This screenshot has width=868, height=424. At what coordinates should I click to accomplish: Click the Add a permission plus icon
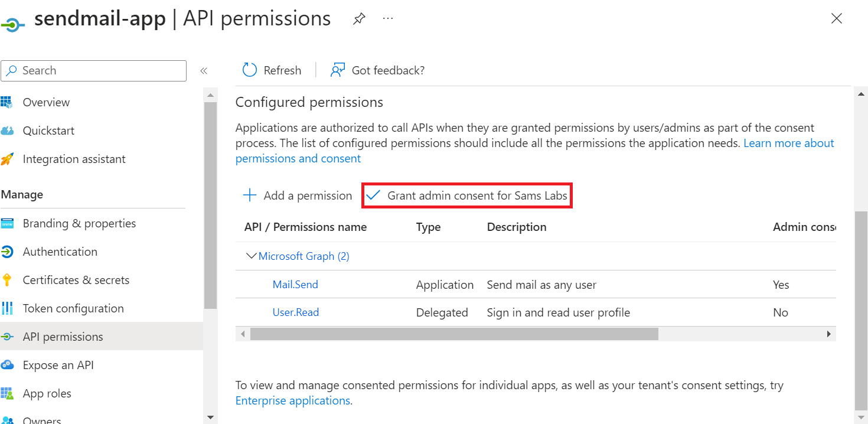click(x=250, y=195)
